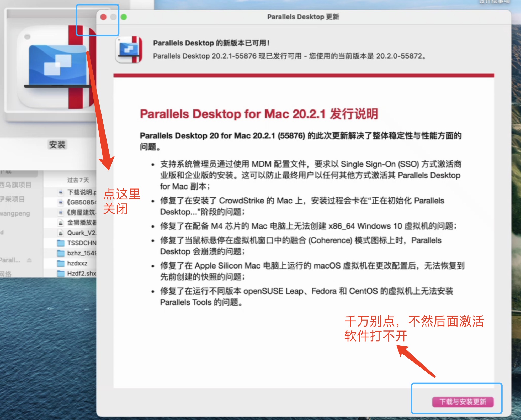Viewport: 521px width, 420px height.
Task: Select Parall... volume in Finder sidebar
Action: tap(10, 260)
